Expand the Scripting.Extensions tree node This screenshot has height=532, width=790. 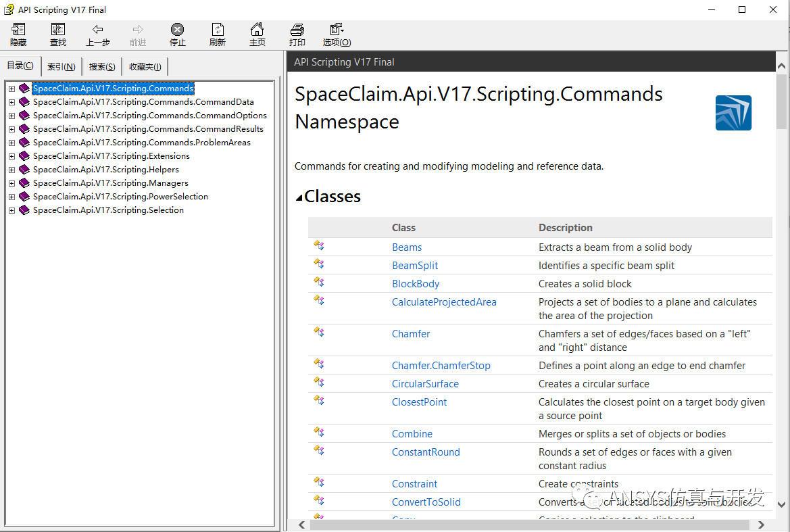pos(11,157)
